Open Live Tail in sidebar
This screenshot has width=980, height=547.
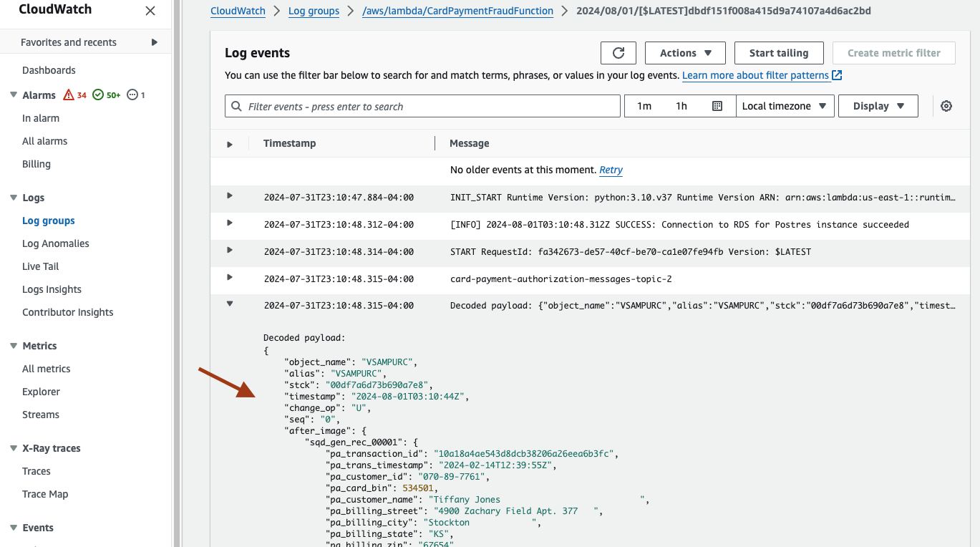pyautogui.click(x=41, y=266)
